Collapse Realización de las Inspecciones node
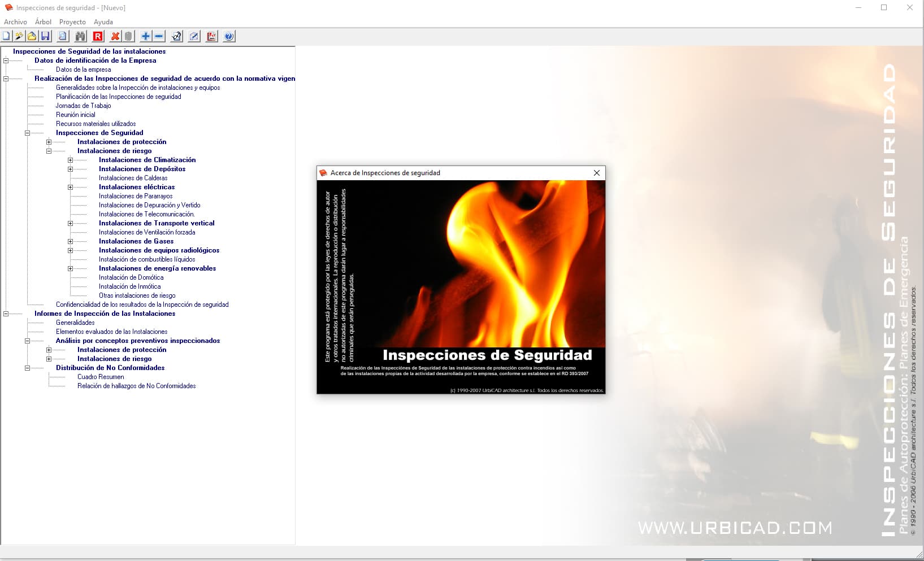This screenshot has height=561, width=924. coord(6,79)
